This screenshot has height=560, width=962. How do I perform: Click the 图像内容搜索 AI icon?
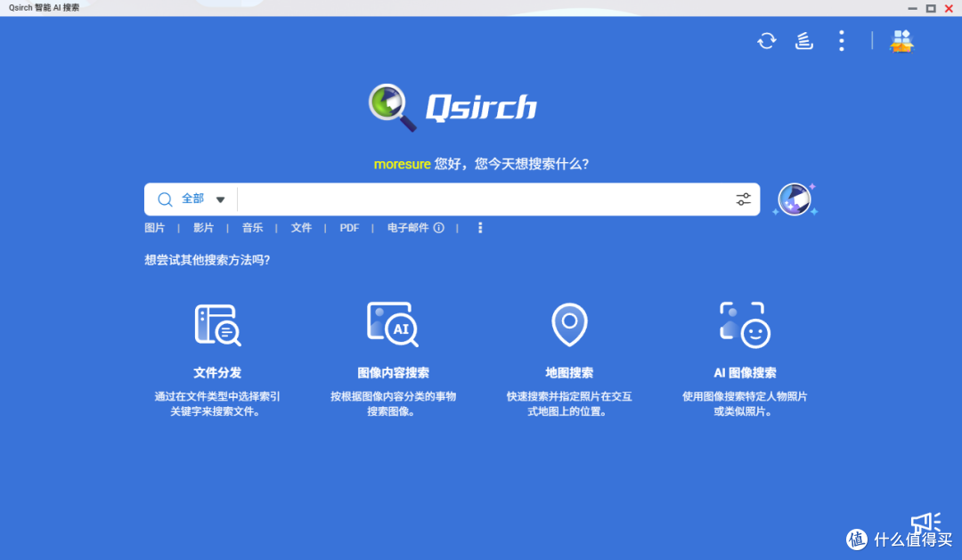pyautogui.click(x=393, y=324)
